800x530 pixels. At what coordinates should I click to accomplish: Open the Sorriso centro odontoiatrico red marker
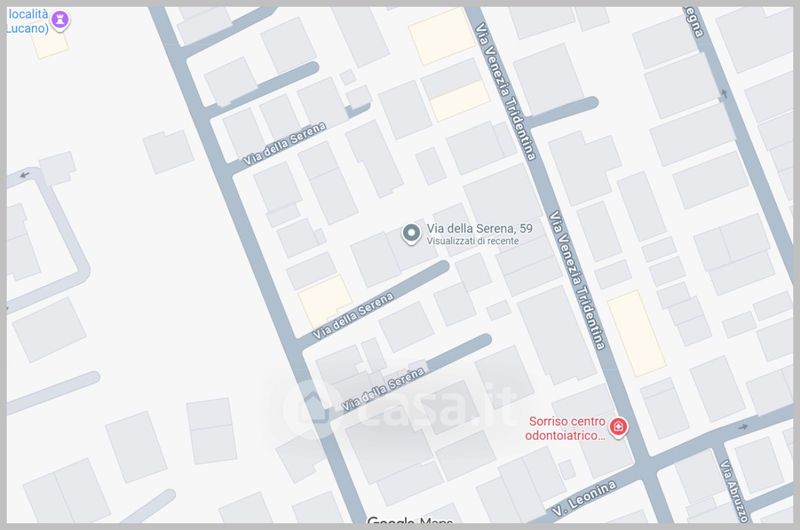tap(618, 427)
